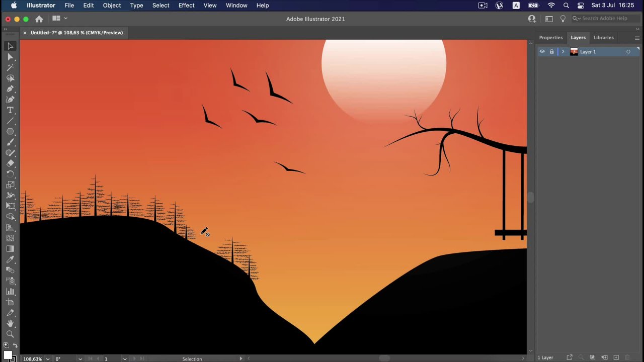Viewport: 644px width, 362px height.
Task: Switch to the Properties tab
Action: point(551,38)
